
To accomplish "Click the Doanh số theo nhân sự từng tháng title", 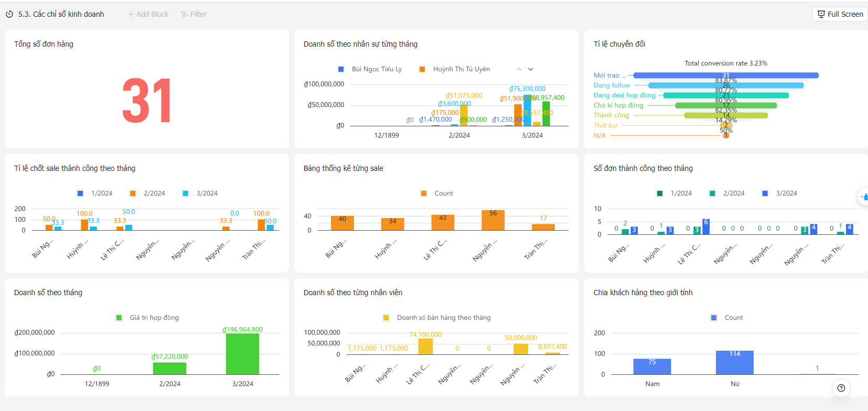I will click(360, 44).
